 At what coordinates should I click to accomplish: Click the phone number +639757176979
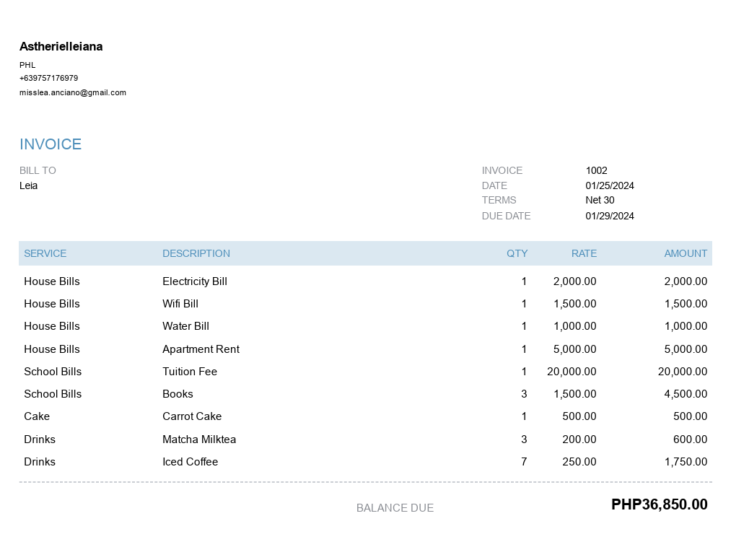pos(48,78)
